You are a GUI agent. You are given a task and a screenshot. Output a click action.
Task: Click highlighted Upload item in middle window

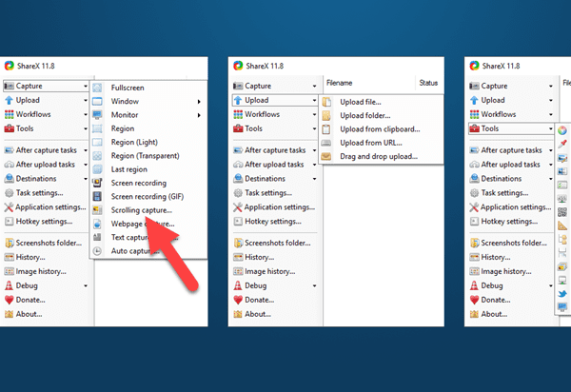pyautogui.click(x=275, y=100)
